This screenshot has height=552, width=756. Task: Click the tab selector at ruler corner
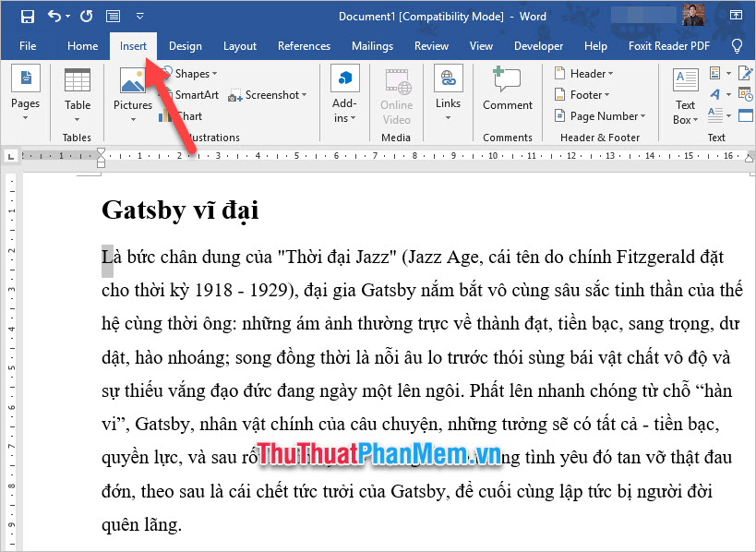tap(10, 156)
